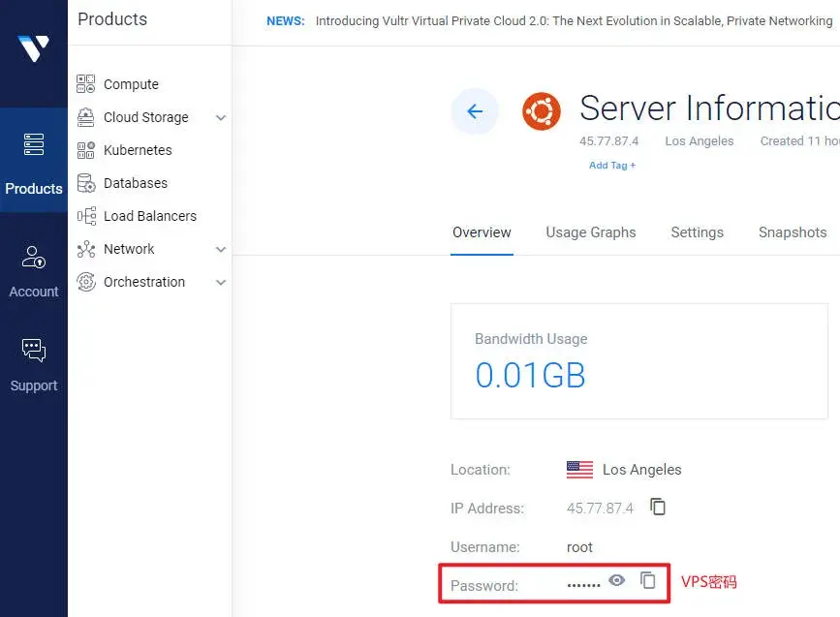This screenshot has width=840, height=617.
Task: Switch to the Settings tab
Action: pos(697,232)
